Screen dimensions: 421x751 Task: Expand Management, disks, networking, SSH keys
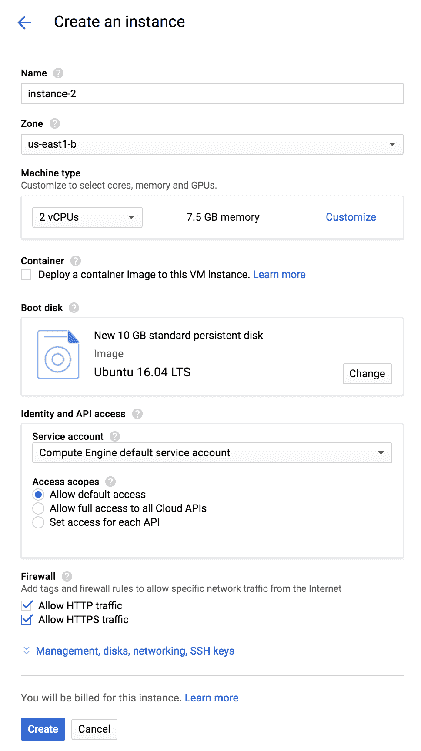pos(135,651)
